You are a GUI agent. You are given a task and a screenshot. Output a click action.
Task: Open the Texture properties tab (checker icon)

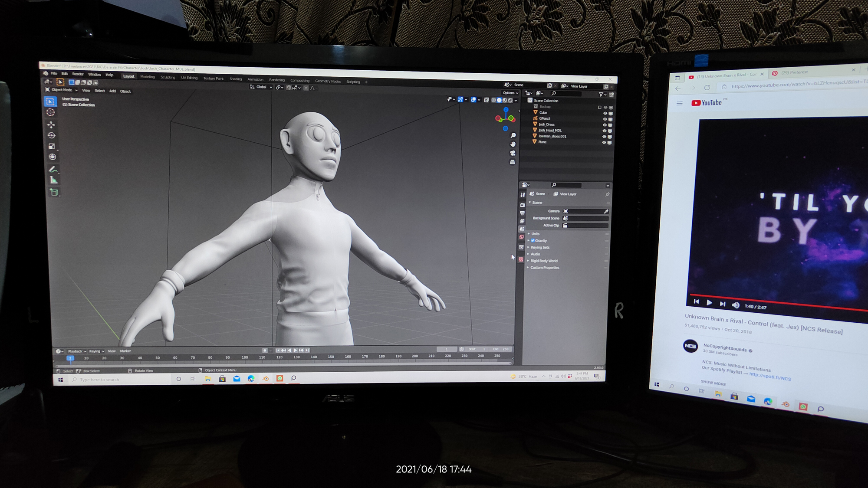[521, 259]
